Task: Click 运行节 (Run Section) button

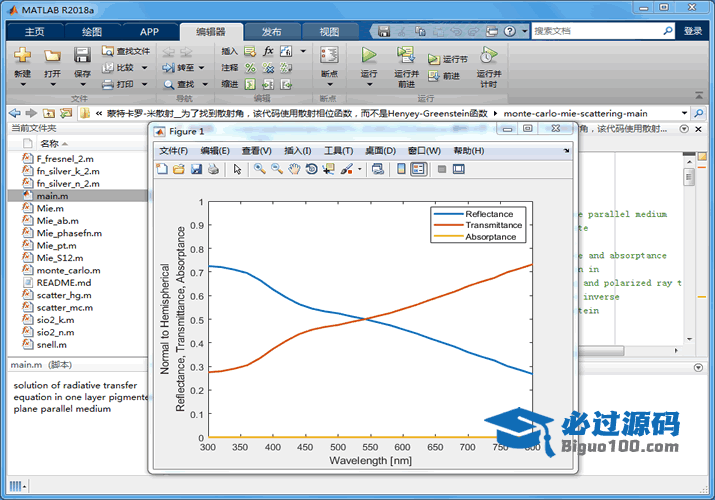Action: click(447, 59)
